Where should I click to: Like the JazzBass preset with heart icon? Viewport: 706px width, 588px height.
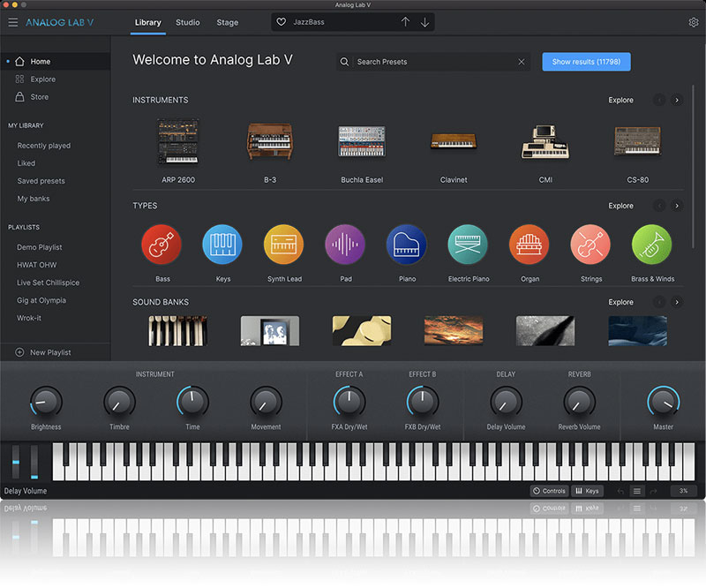click(282, 22)
